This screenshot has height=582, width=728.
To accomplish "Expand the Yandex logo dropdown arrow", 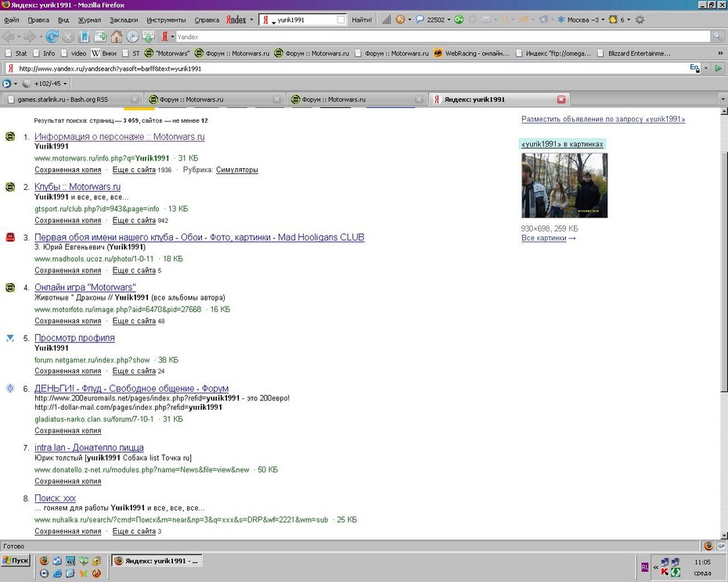I will (251, 20).
